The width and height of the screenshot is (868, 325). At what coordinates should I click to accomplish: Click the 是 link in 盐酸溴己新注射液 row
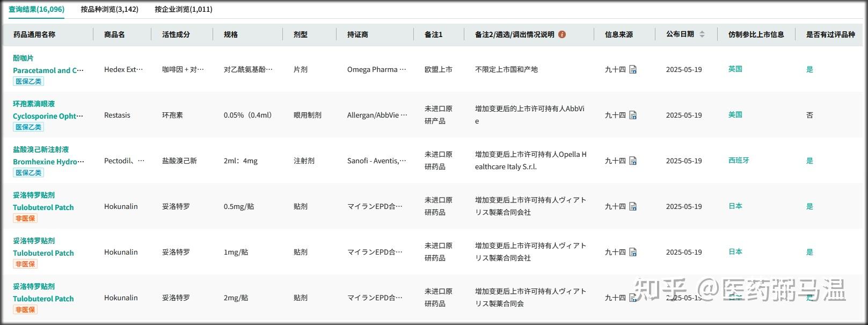[809, 161]
